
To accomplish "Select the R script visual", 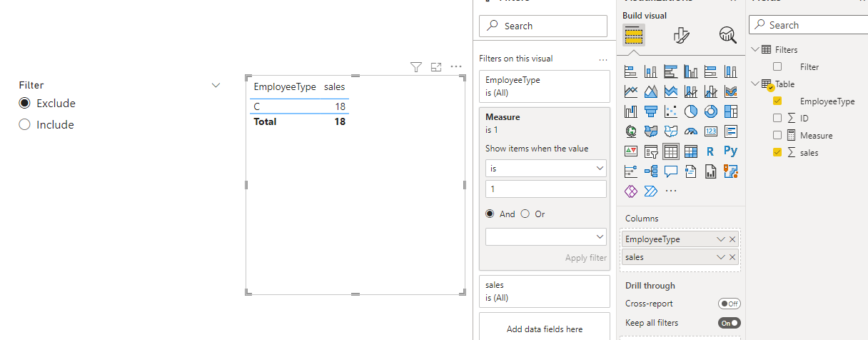I will (711, 151).
